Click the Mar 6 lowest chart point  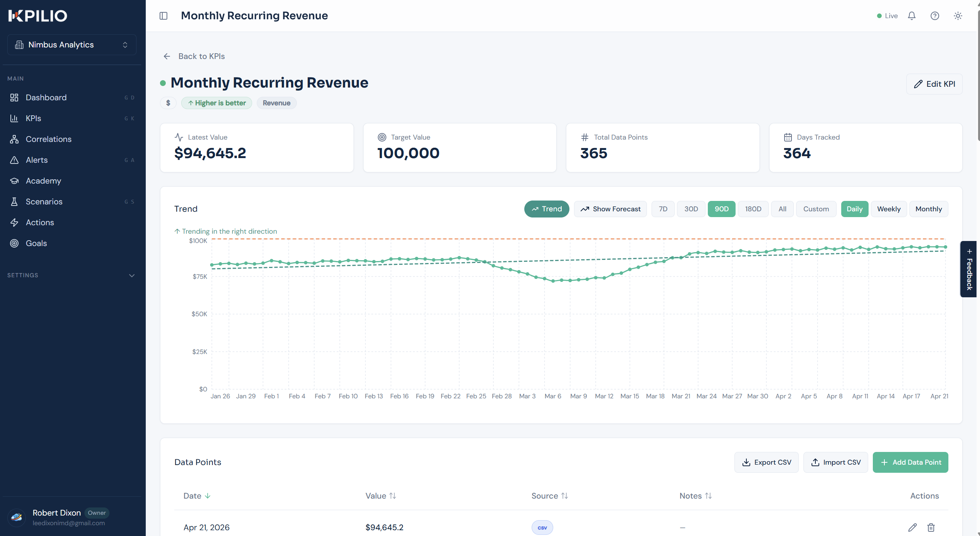(x=553, y=281)
